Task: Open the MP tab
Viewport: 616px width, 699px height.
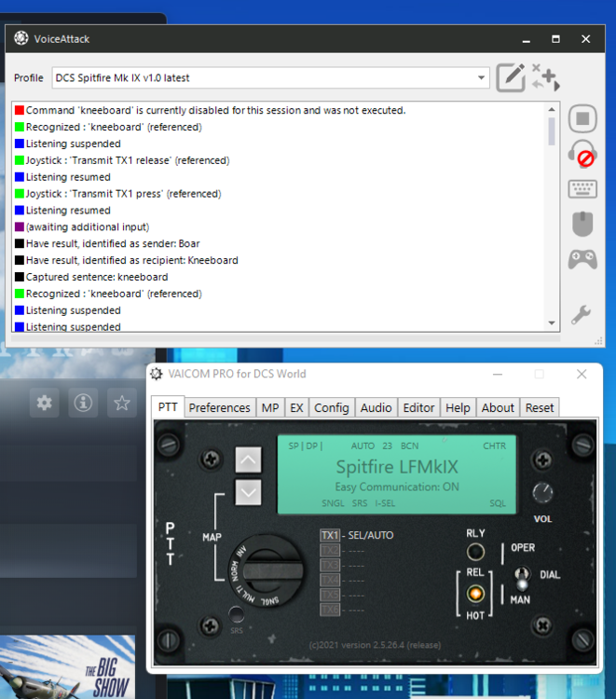Action: (270, 408)
